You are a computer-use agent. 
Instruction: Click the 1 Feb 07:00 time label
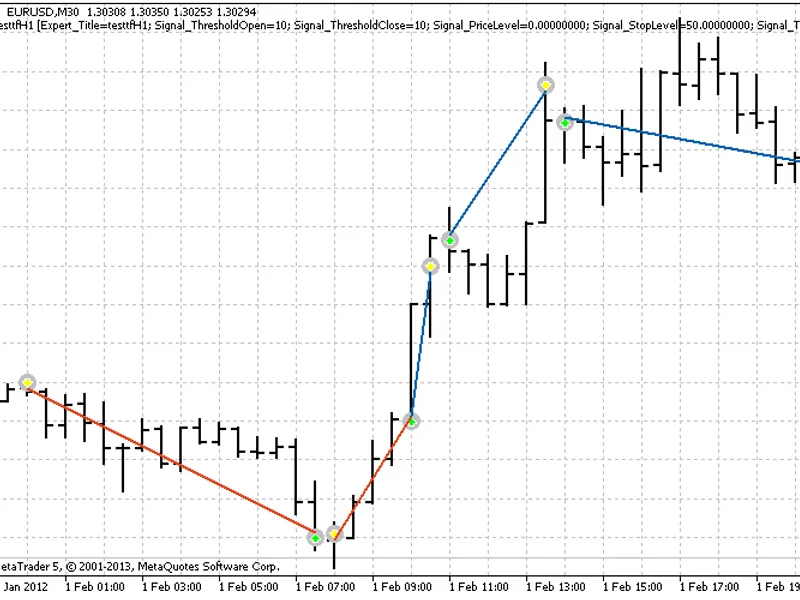click(326, 587)
